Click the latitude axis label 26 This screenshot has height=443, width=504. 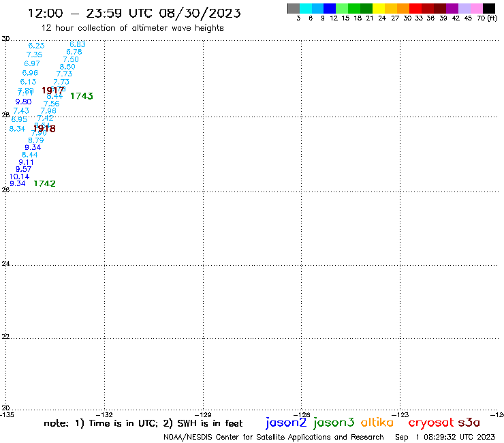click(5, 190)
